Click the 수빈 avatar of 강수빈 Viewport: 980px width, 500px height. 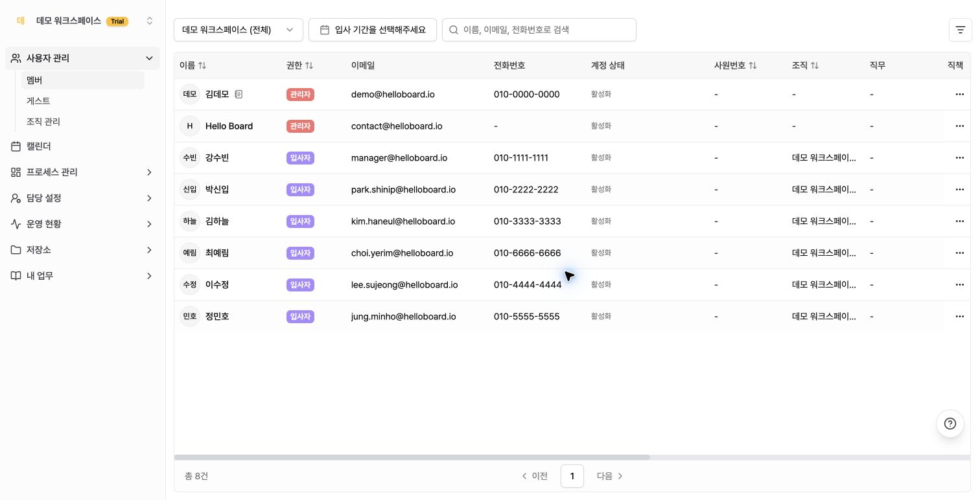[x=190, y=158]
